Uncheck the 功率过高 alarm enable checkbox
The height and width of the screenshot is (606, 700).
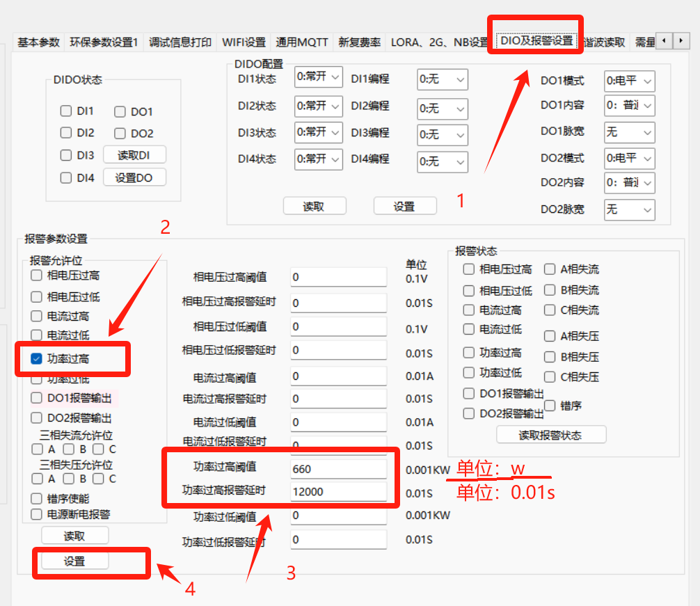[x=37, y=359]
